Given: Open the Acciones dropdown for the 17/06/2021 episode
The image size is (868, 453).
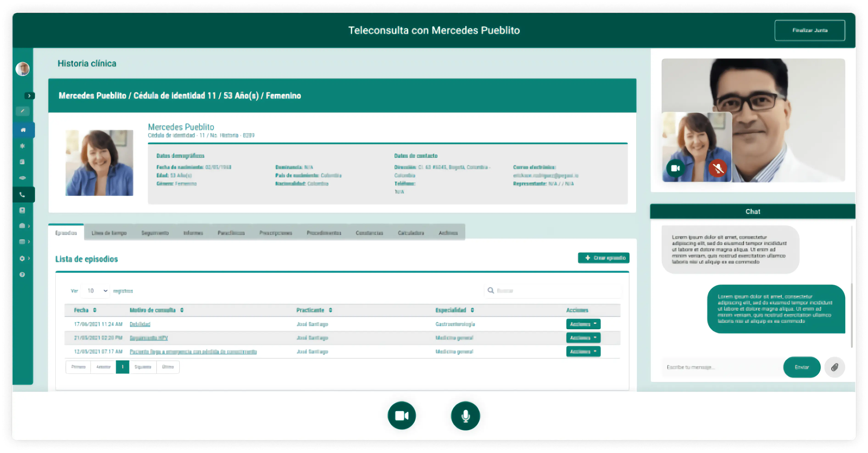Looking at the screenshot, I should pyautogui.click(x=583, y=324).
